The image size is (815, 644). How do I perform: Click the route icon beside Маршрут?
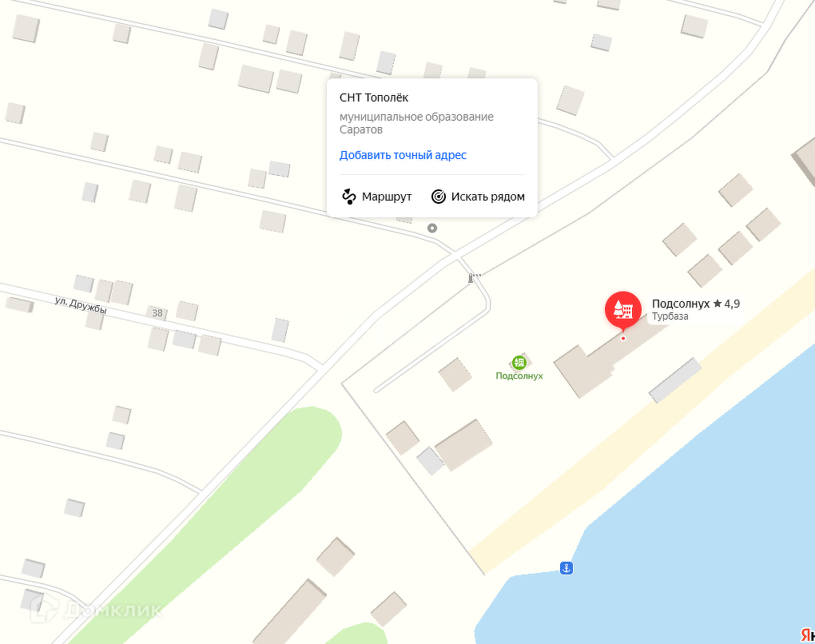point(348,197)
